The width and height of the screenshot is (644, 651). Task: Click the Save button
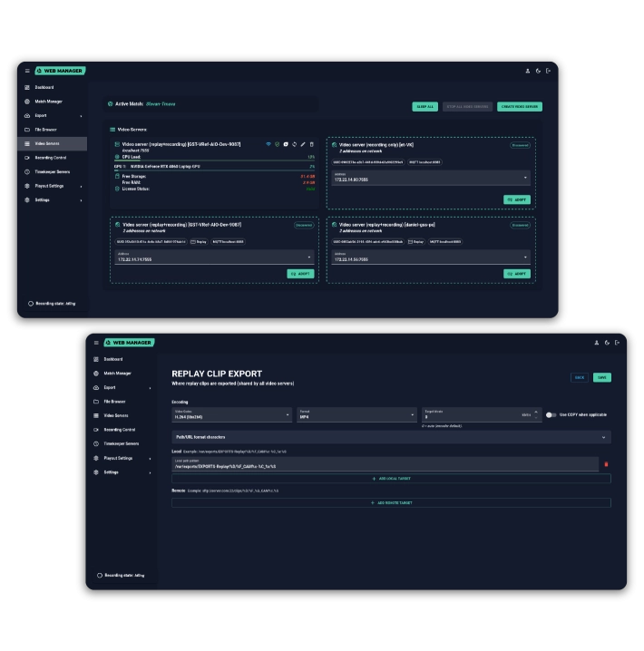click(602, 377)
